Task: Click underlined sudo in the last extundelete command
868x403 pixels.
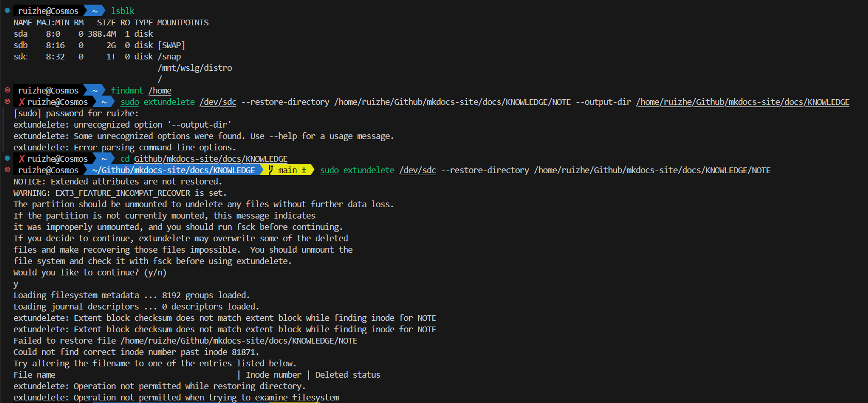Action: coord(329,170)
